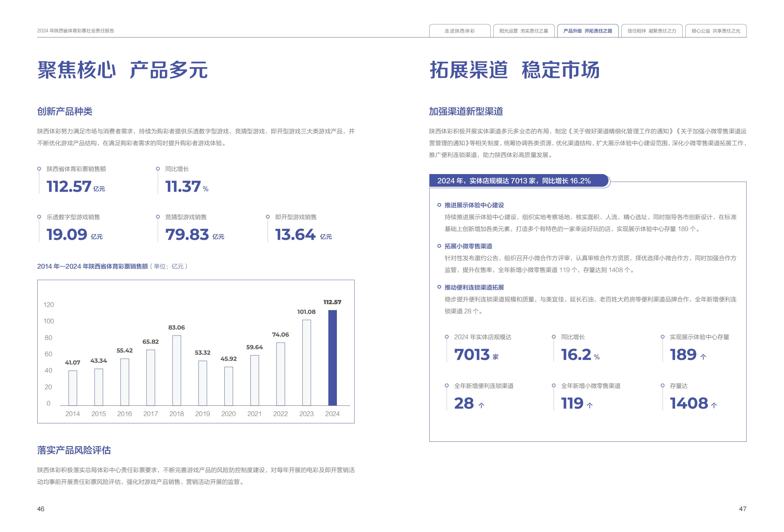Image resolution: width=784 pixels, height=532 pixels.
Task: Click the 推动便利连锁渠道拓展 bullet heading
Action: tap(474, 287)
